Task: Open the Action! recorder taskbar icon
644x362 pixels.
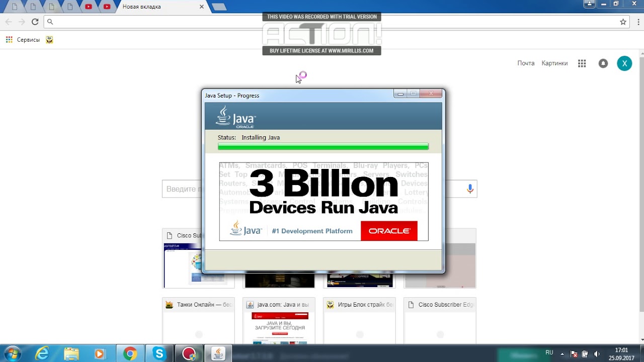Action: (189, 353)
